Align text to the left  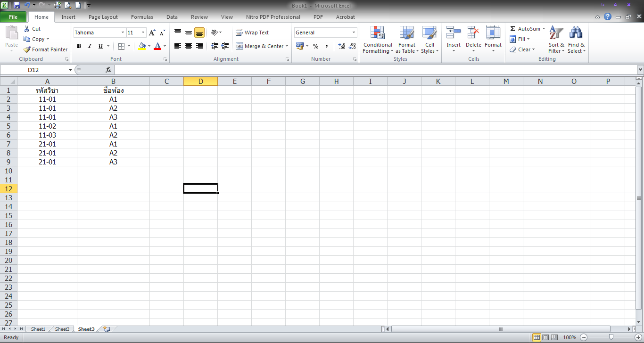[178, 46]
